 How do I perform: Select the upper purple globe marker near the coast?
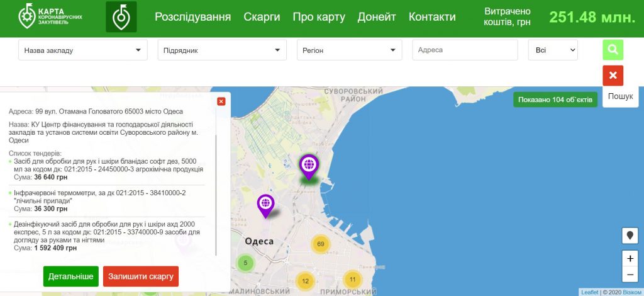coord(309,167)
